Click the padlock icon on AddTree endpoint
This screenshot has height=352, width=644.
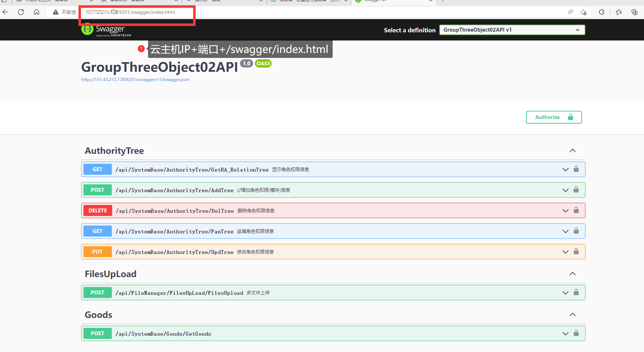[x=576, y=190]
